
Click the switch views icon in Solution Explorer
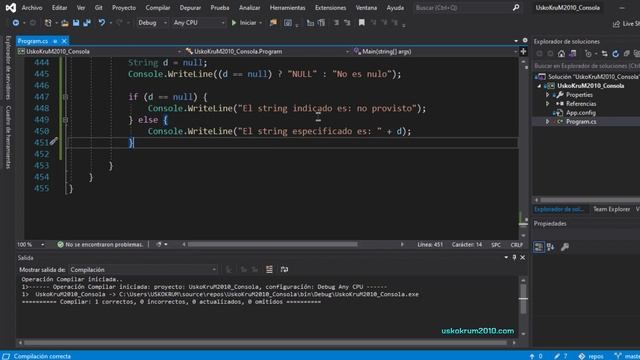click(x=573, y=53)
